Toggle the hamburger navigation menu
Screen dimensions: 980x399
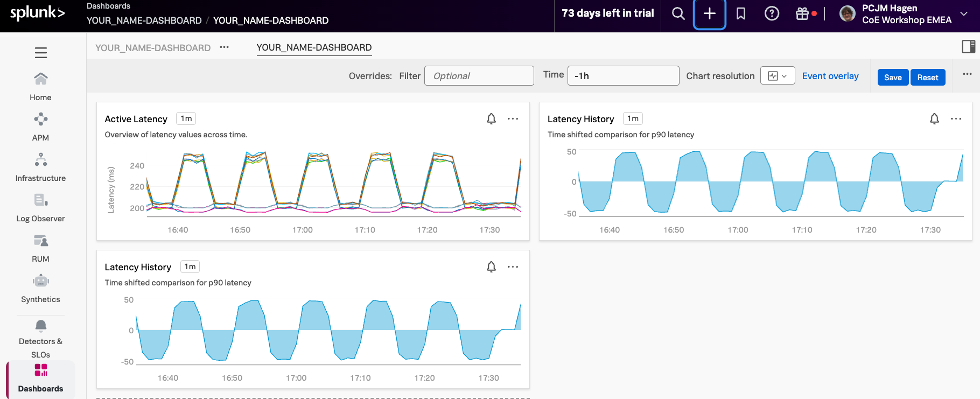[41, 53]
